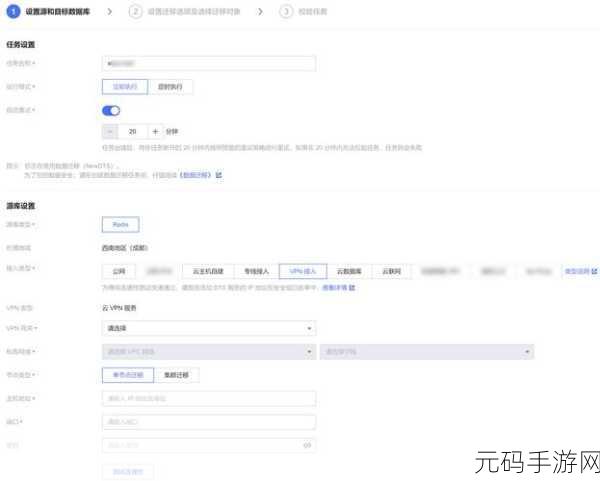
Task: Choose 云主机自建 access type
Action: click(208, 271)
